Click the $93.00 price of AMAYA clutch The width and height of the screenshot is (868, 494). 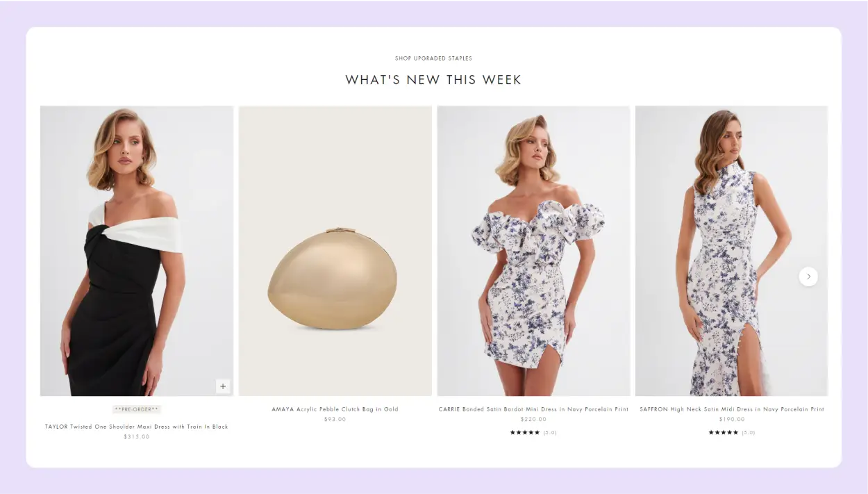tap(335, 419)
